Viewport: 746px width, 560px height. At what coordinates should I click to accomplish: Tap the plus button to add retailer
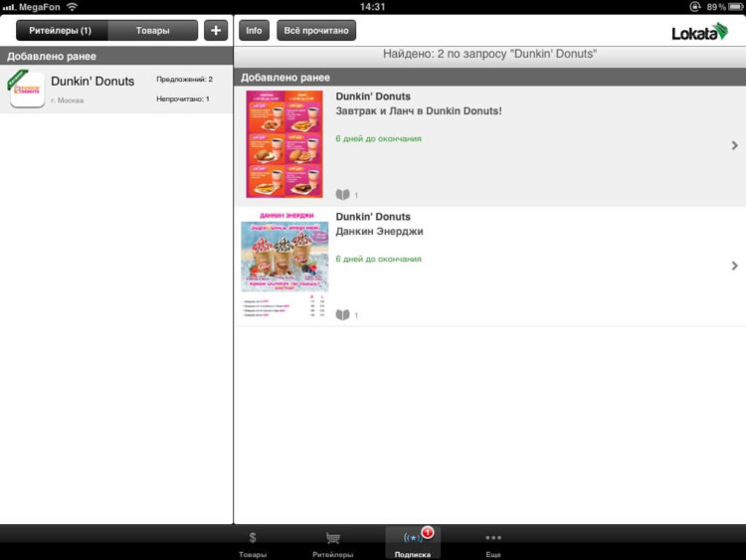[216, 31]
